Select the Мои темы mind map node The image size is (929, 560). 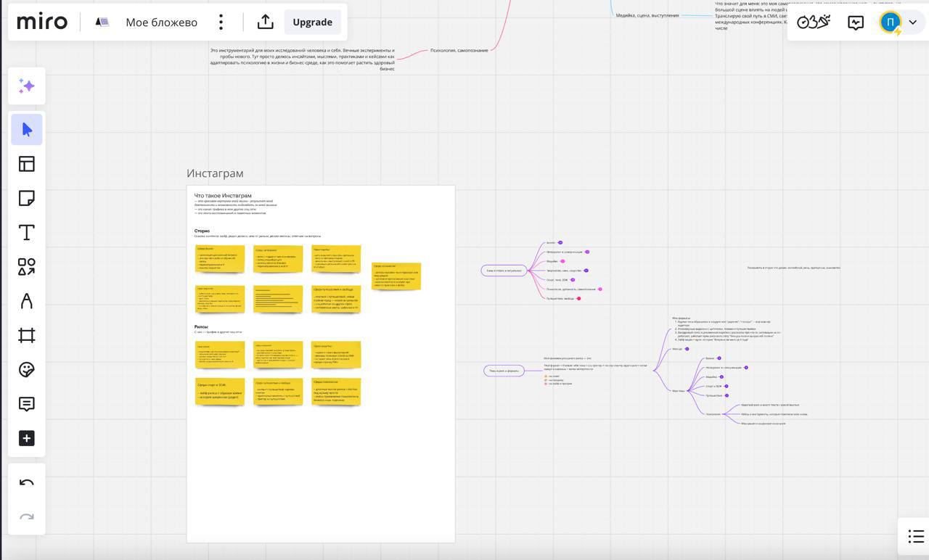point(679,391)
